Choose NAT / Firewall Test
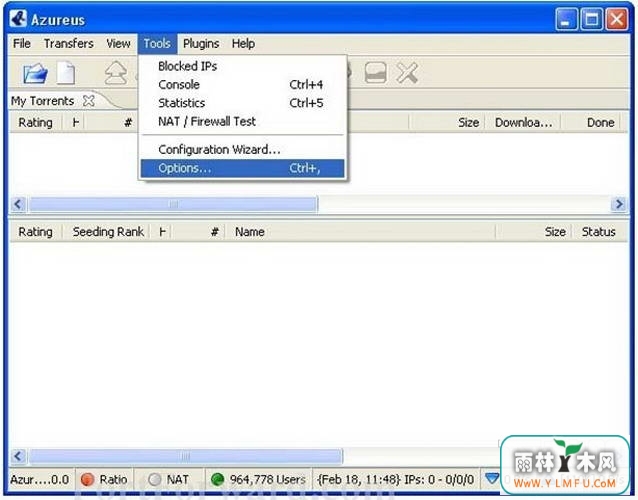The height and width of the screenshot is (500, 638). (x=243, y=121)
